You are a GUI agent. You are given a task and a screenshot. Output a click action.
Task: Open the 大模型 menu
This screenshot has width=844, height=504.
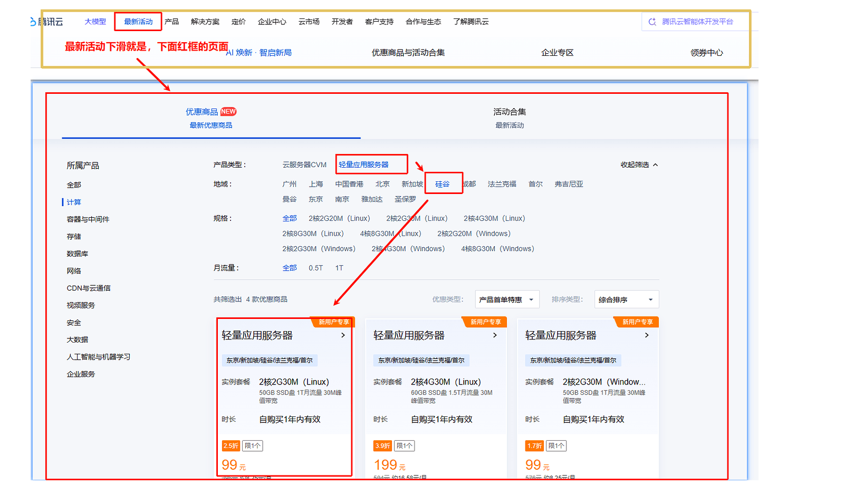coord(95,22)
